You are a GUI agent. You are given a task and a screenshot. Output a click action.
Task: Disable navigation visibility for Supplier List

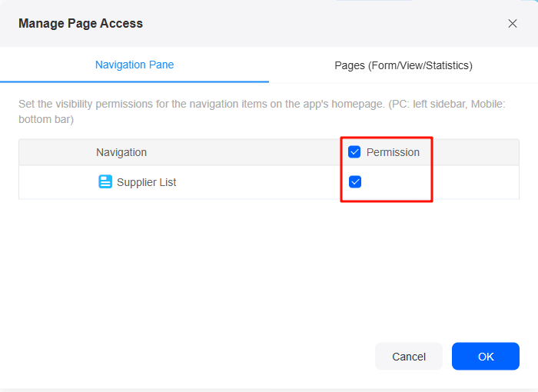[x=355, y=181]
